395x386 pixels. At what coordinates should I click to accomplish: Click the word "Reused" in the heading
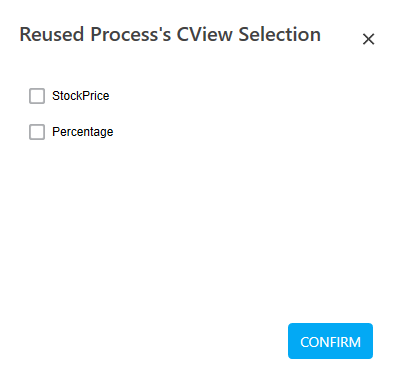coord(51,34)
